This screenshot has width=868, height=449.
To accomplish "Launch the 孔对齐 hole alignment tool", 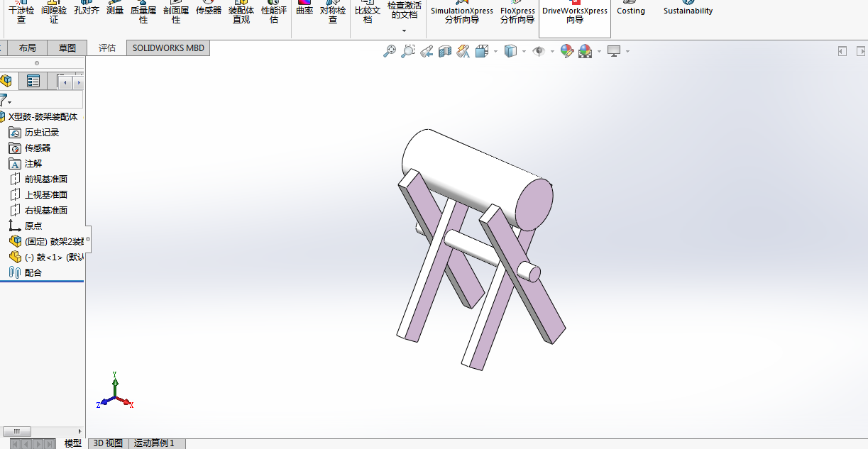I will pos(87,9).
